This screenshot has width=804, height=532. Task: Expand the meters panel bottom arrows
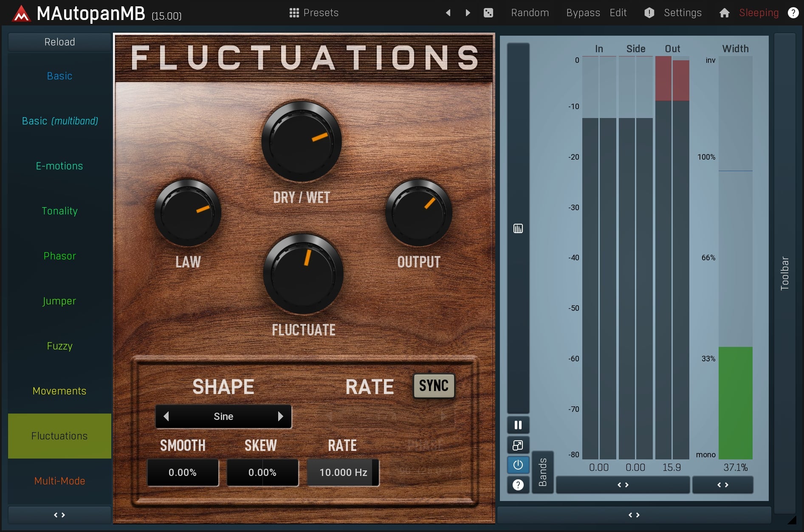click(634, 515)
